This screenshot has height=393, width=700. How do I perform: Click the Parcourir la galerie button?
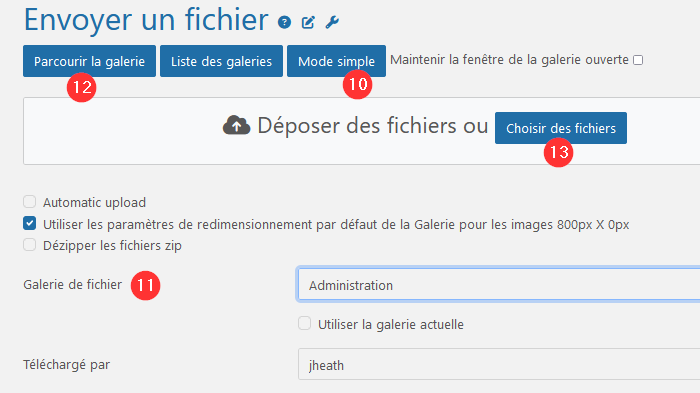89,61
